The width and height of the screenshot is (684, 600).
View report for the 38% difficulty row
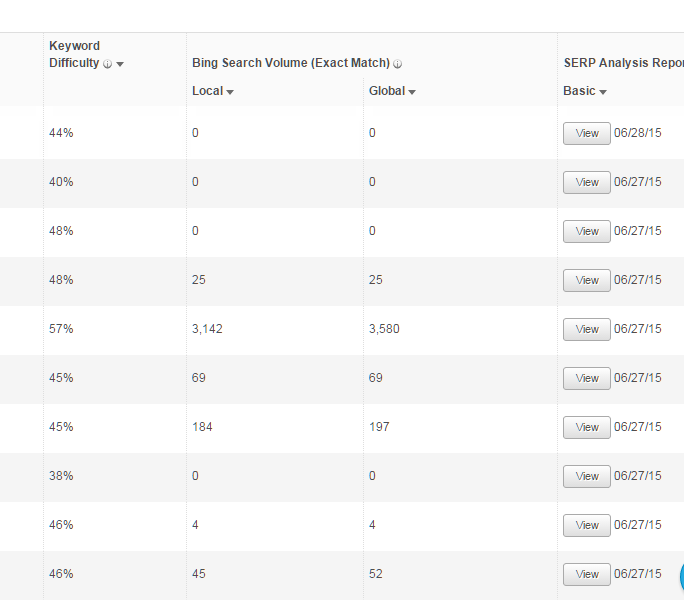[587, 476]
